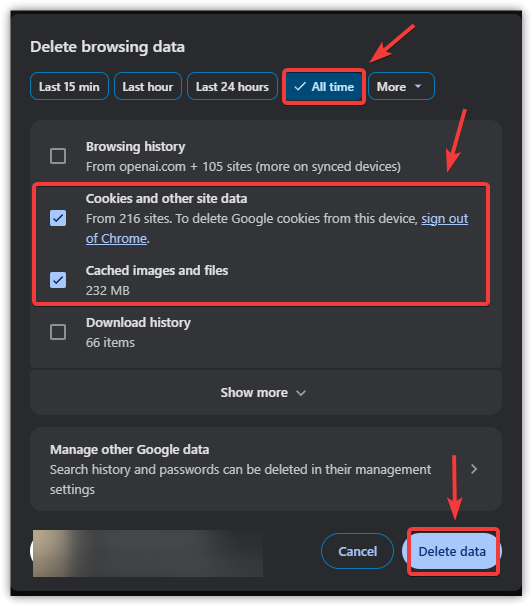Click the checkmark icon in All time chip
532x606 pixels.
tap(300, 87)
